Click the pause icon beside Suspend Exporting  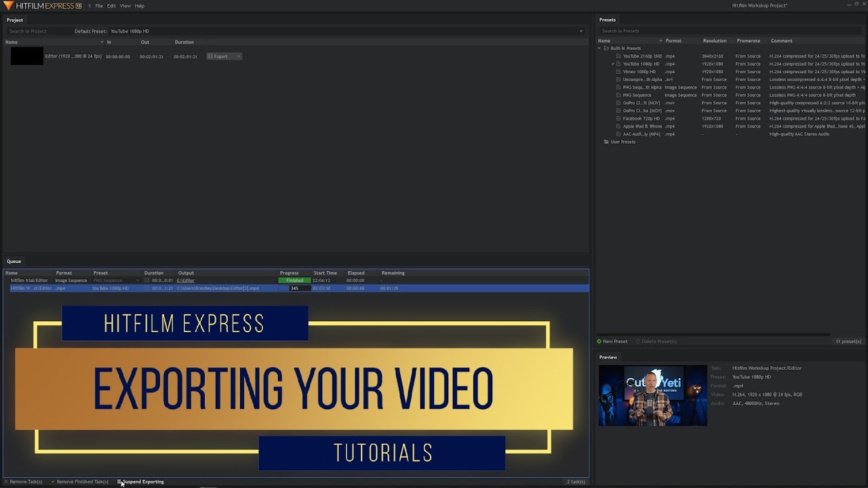coord(119,482)
